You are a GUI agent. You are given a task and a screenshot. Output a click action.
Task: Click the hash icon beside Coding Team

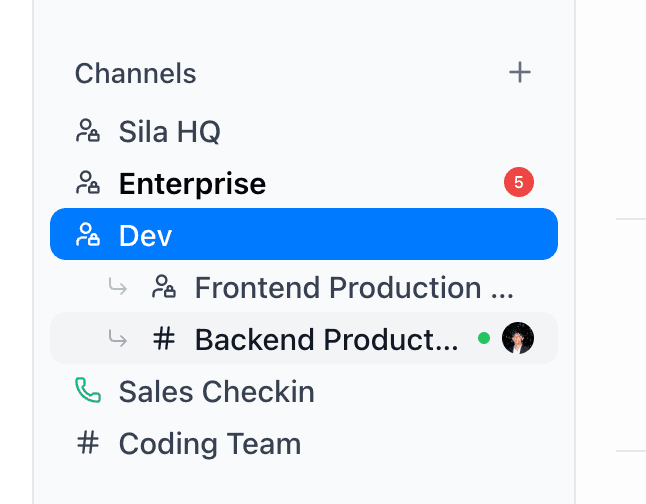88,443
